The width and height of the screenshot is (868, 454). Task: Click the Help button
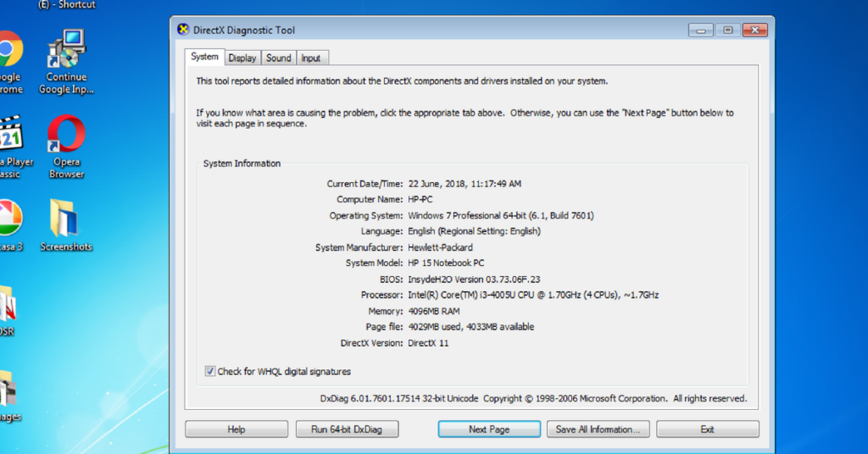coord(236,429)
